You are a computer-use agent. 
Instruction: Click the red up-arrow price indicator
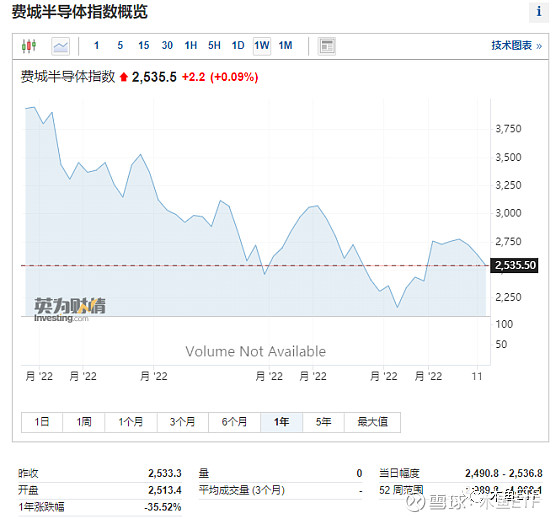123,77
